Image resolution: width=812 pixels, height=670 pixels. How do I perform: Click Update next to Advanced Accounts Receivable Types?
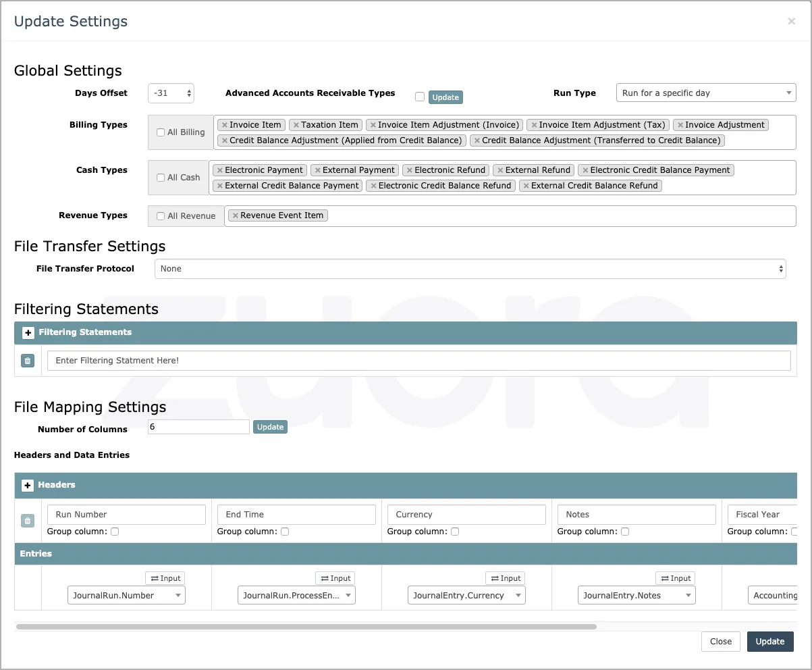[x=445, y=97]
